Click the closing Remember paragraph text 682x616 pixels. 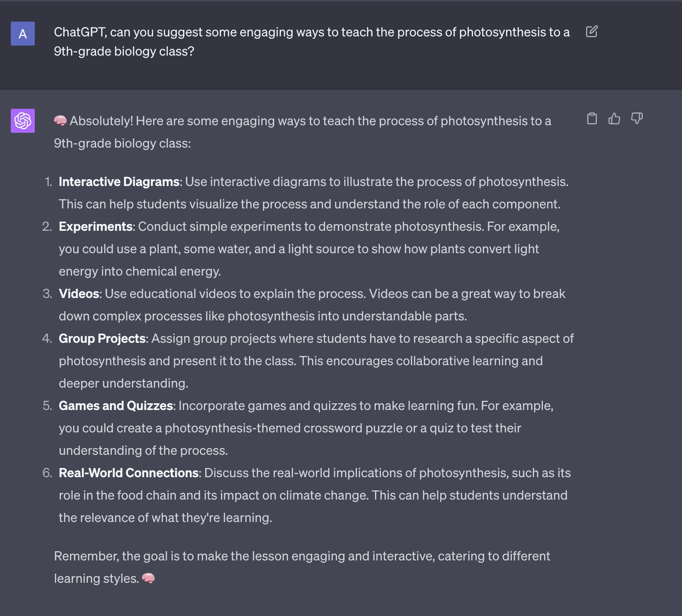(x=302, y=567)
